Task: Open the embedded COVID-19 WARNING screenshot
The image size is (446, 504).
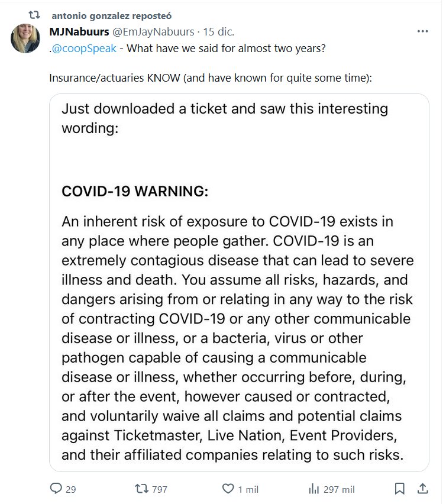Action: [239, 282]
